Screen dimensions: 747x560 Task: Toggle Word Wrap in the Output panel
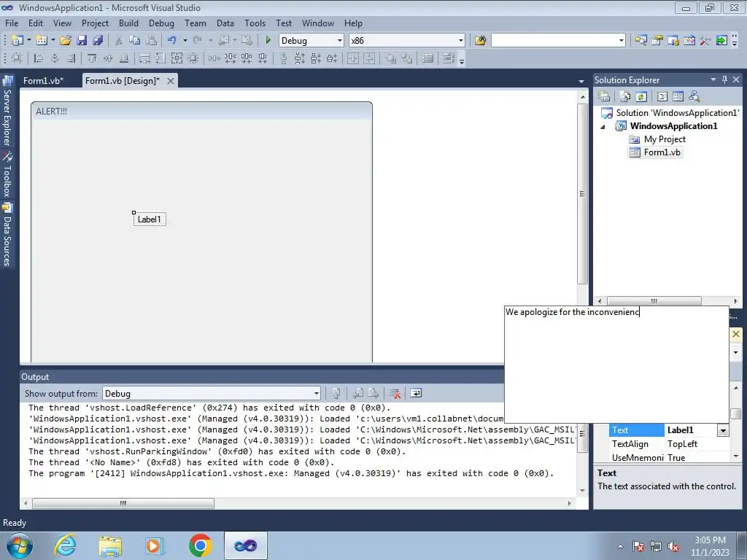pyautogui.click(x=416, y=393)
